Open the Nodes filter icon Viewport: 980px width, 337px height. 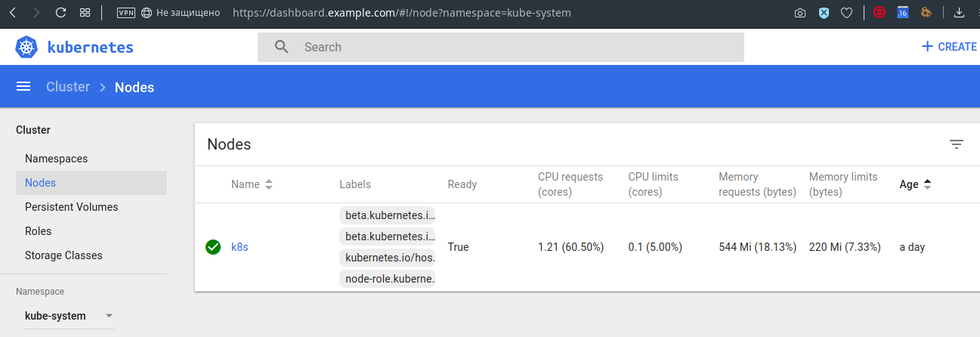957,144
